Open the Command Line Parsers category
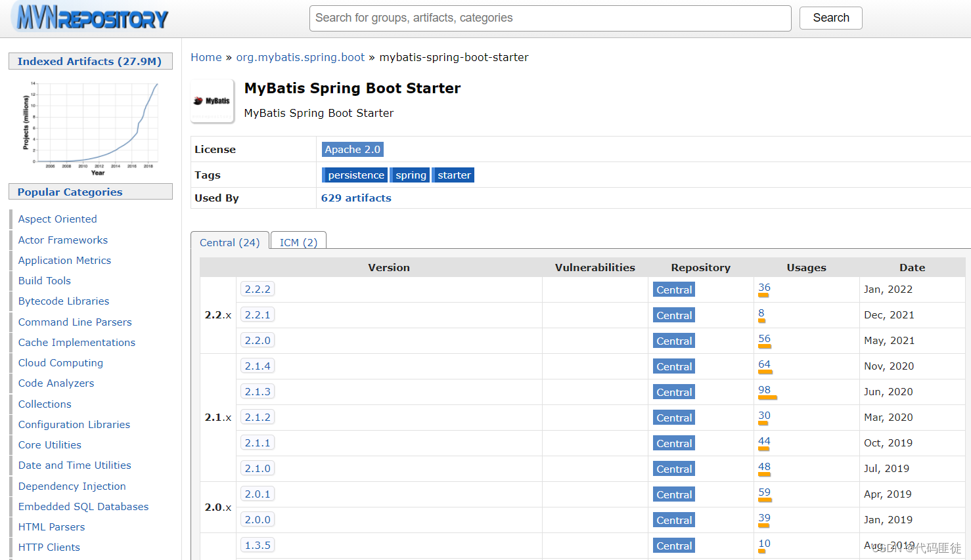The height and width of the screenshot is (560, 971). point(75,322)
